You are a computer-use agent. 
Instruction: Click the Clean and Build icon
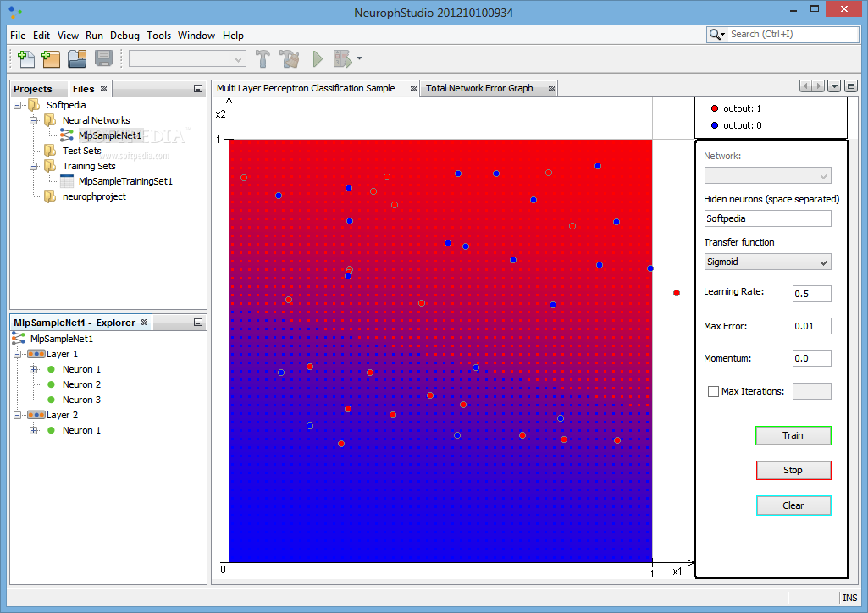tap(290, 58)
